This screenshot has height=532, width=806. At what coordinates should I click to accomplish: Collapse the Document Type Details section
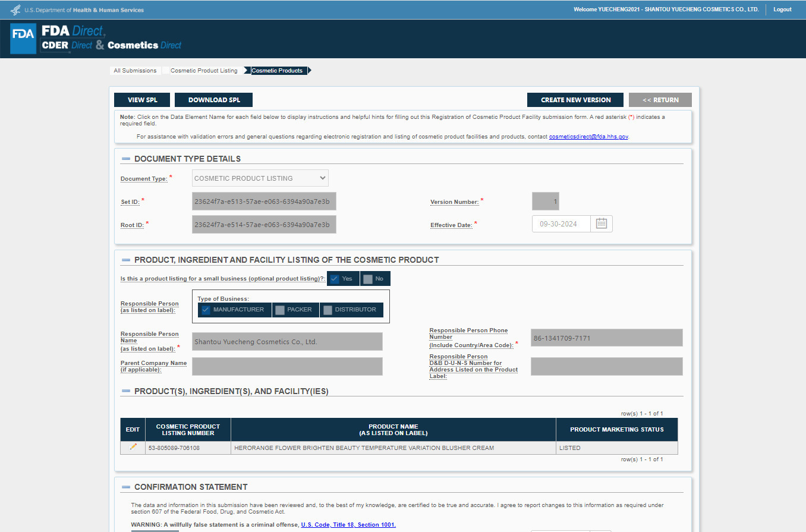click(125, 159)
